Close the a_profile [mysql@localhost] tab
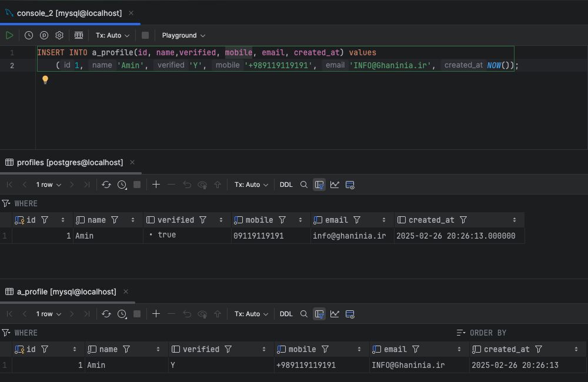The height and width of the screenshot is (382, 588). pos(126,291)
